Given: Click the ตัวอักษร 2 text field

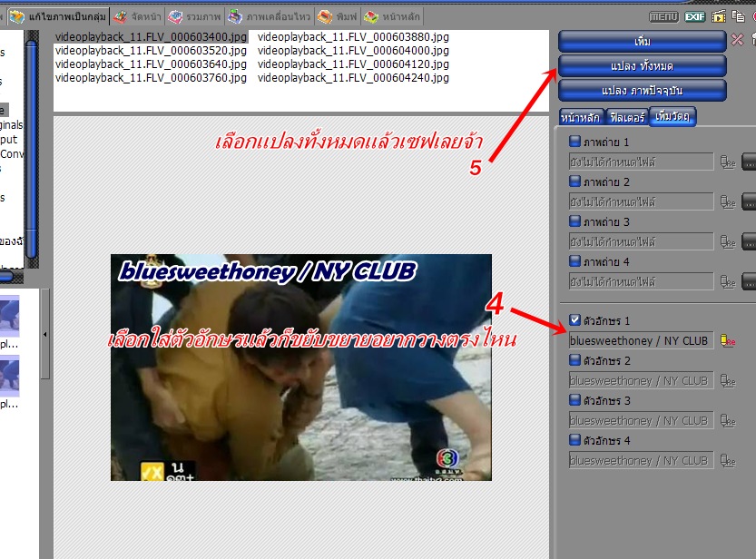Looking at the screenshot, I should point(641,381).
